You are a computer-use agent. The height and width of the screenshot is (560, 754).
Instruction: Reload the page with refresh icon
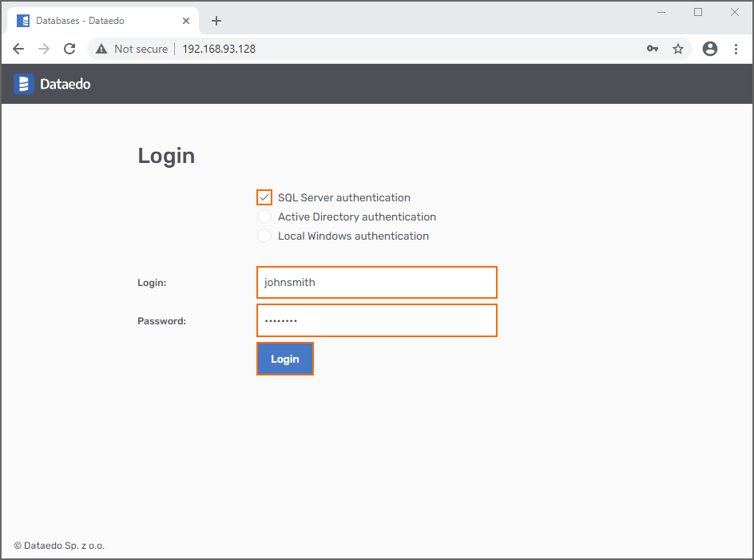(x=69, y=49)
